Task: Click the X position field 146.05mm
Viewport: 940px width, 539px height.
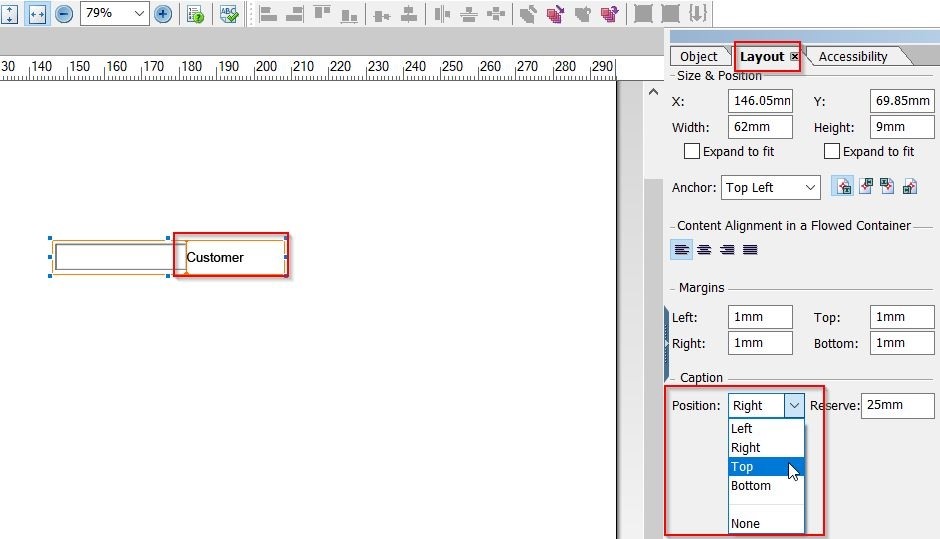Action: pos(760,101)
